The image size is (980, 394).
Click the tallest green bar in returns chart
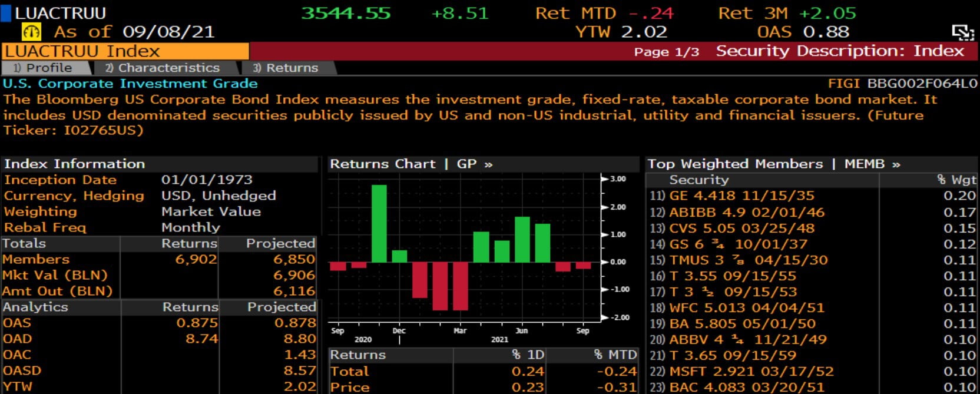tap(379, 223)
